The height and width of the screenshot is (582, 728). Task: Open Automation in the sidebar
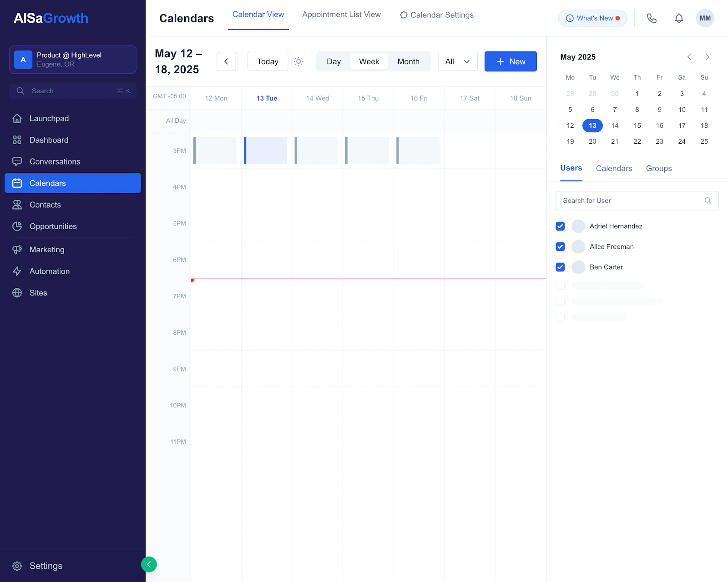pyautogui.click(x=73, y=271)
